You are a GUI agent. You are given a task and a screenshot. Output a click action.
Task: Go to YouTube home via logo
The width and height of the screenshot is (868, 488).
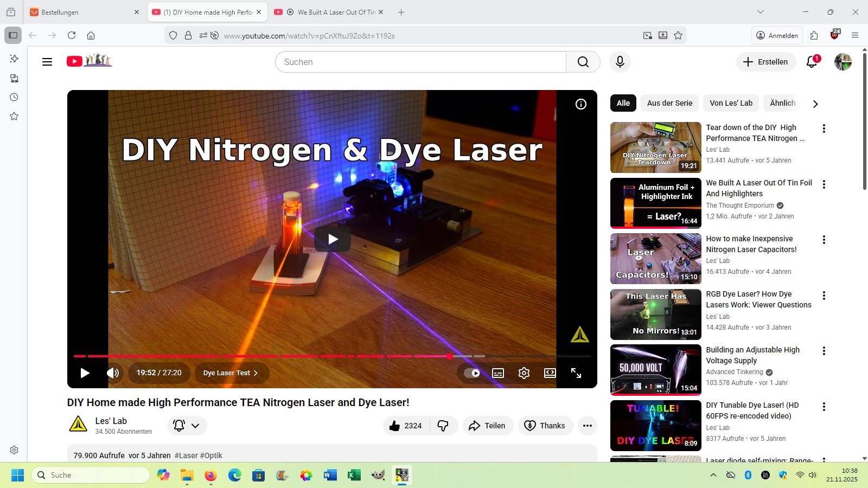click(90, 61)
